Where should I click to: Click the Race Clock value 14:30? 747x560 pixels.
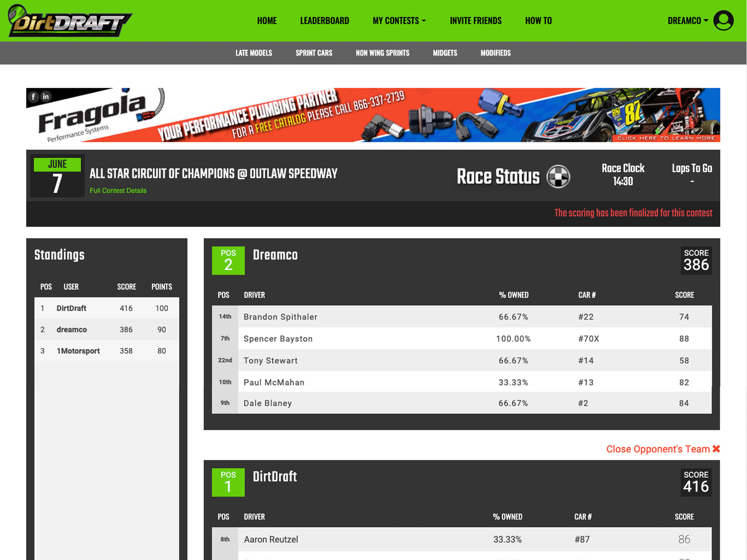tap(623, 181)
